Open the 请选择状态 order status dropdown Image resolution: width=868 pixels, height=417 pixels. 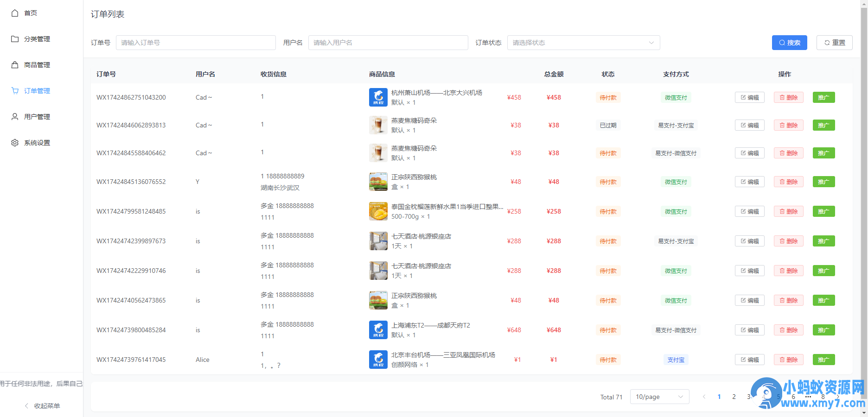[583, 42]
